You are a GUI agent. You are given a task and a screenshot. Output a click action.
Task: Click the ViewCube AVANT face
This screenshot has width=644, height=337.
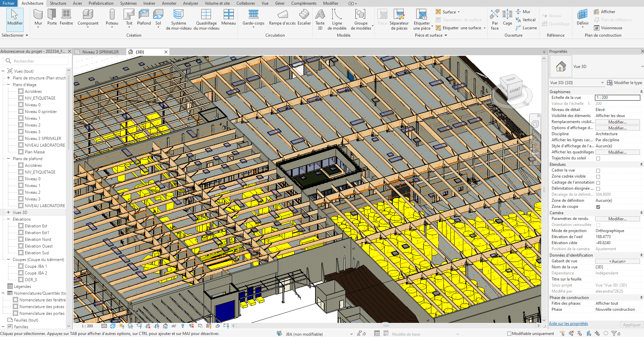pyautogui.click(x=515, y=90)
